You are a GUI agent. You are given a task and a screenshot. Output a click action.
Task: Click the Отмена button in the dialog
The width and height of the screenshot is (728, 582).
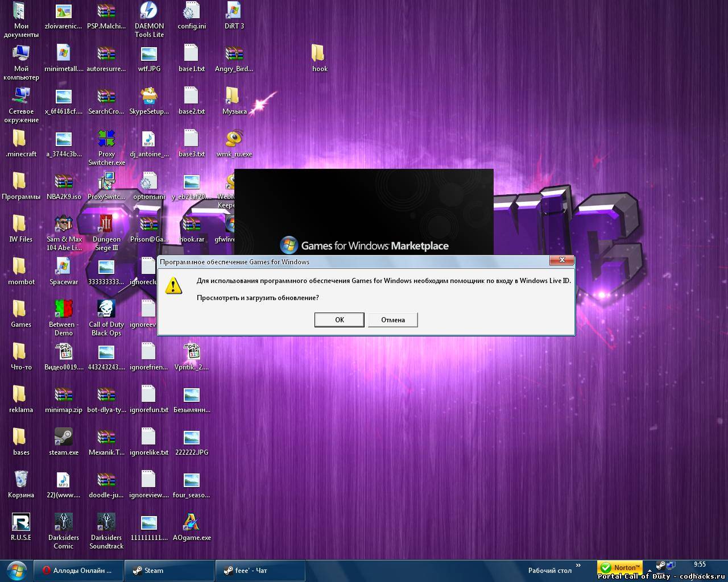point(392,320)
